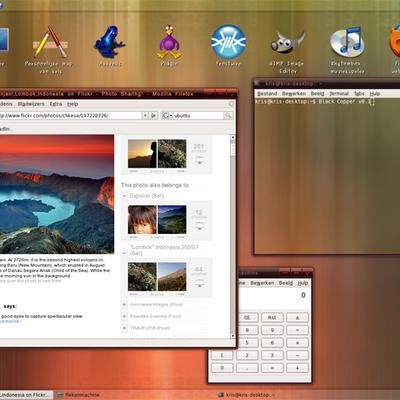Open Terminal menu in the terminal window

click(x=339, y=94)
